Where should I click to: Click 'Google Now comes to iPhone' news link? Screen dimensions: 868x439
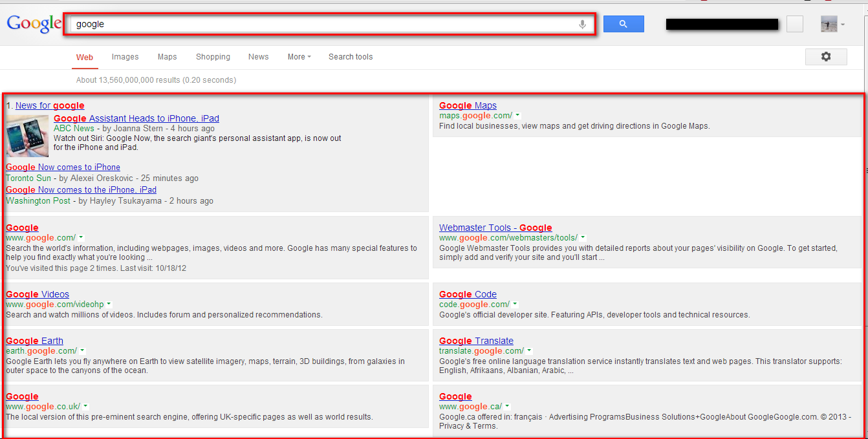tap(62, 167)
